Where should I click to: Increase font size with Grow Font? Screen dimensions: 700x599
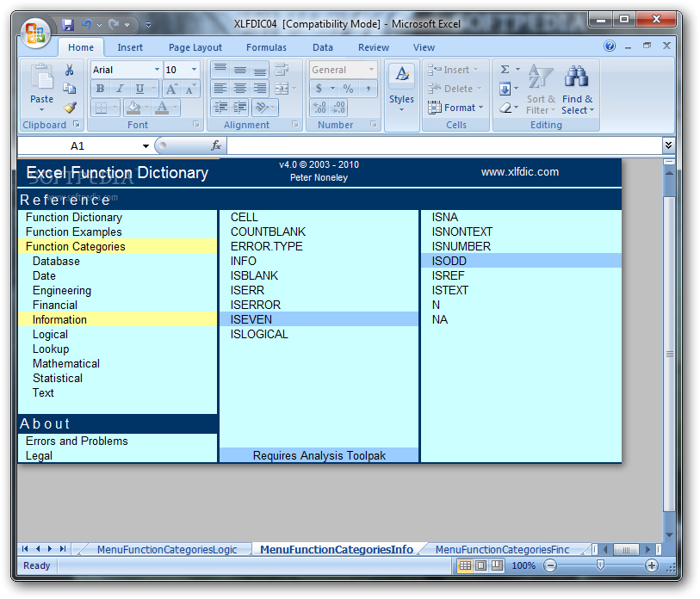[x=171, y=89]
